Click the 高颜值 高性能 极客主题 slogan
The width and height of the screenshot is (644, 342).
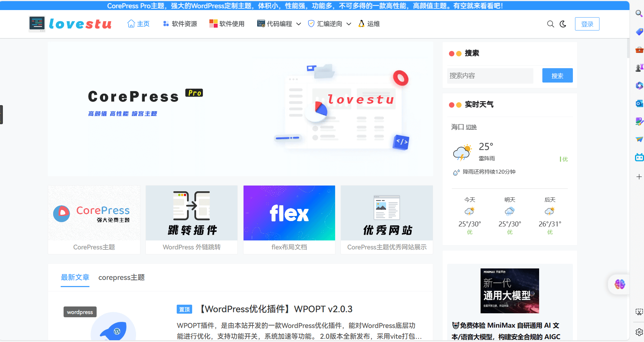[x=122, y=113]
